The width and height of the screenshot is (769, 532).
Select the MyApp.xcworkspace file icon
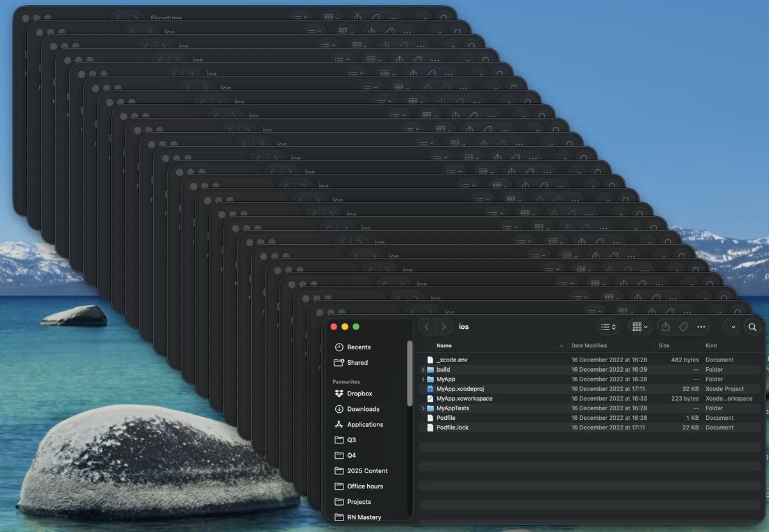point(431,399)
